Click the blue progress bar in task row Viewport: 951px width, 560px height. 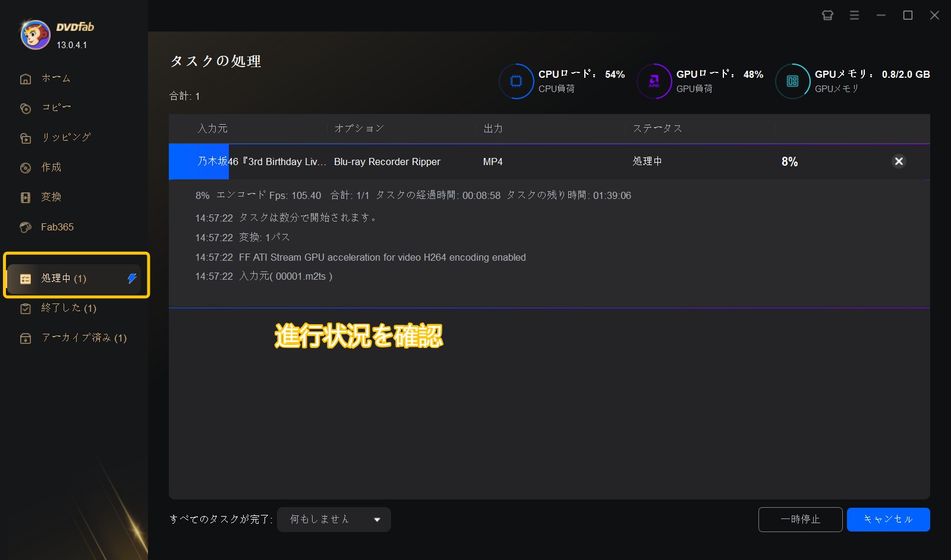click(199, 162)
